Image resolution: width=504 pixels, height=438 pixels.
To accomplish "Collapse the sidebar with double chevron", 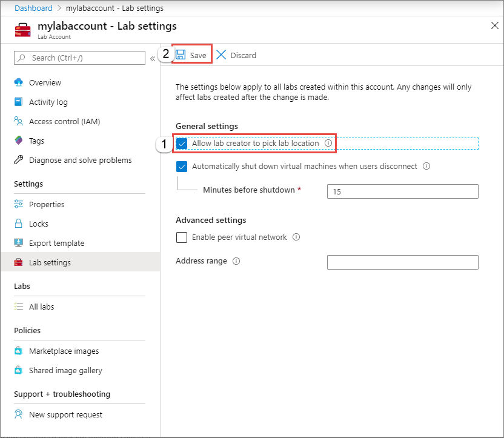I will pyautogui.click(x=153, y=59).
